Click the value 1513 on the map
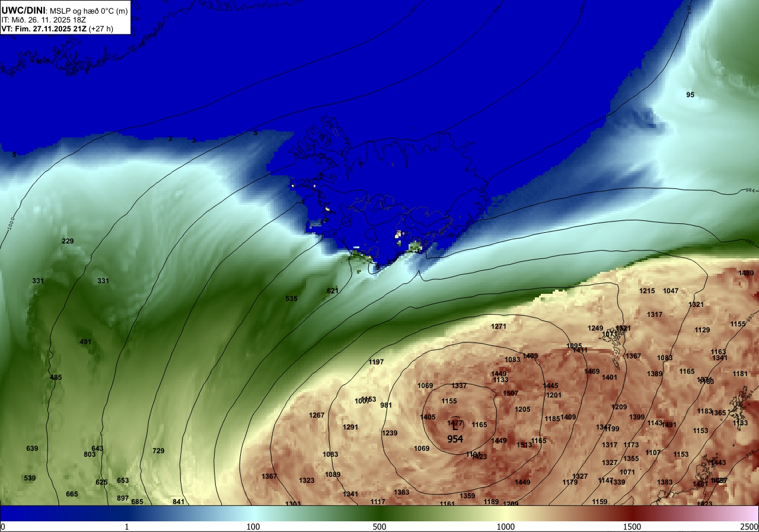 click(x=524, y=445)
